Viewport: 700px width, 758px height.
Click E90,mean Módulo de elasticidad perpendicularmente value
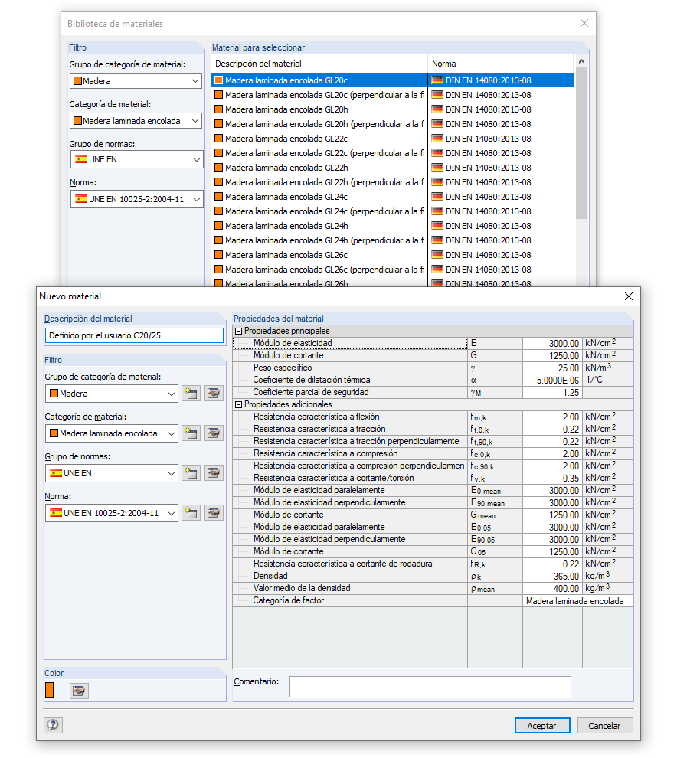[x=552, y=503]
